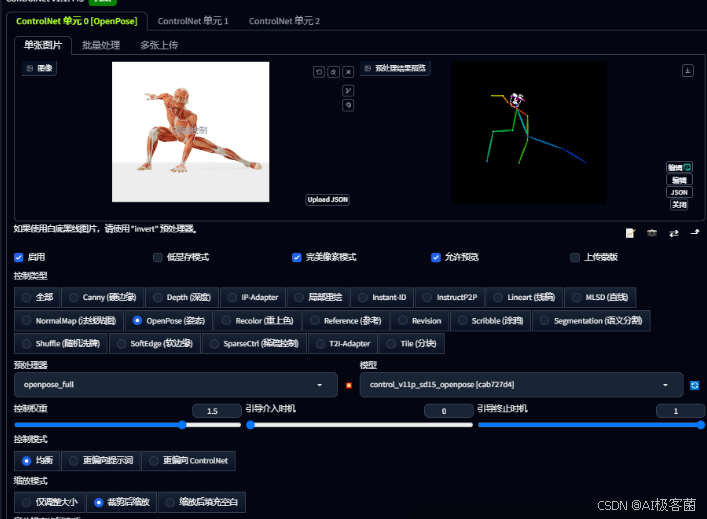The height and width of the screenshot is (519, 707).
Task: Click the 引导终止时机 slider track
Action: [x=591, y=425]
